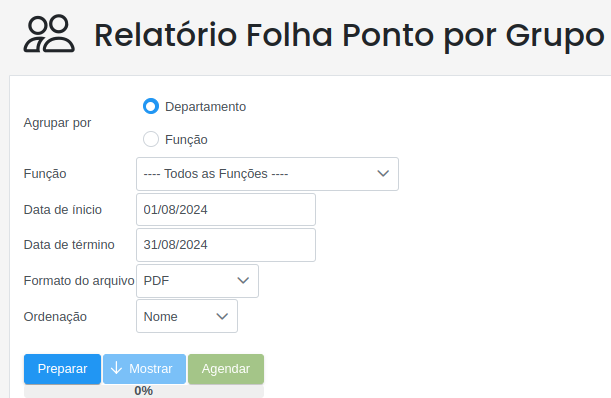Click the green Agendar button
The image size is (611, 398).
[226, 369]
